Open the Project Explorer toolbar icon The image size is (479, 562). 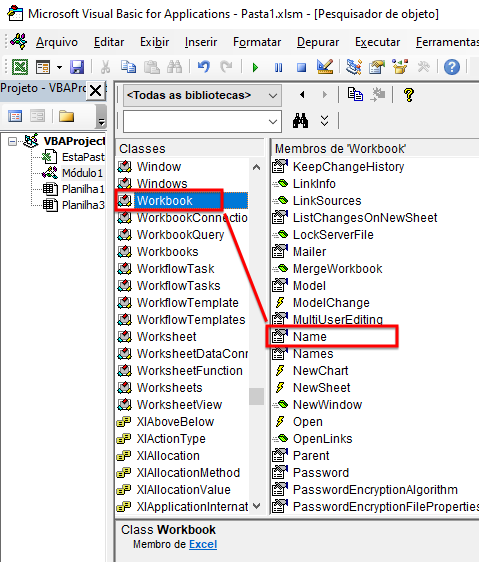(354, 67)
